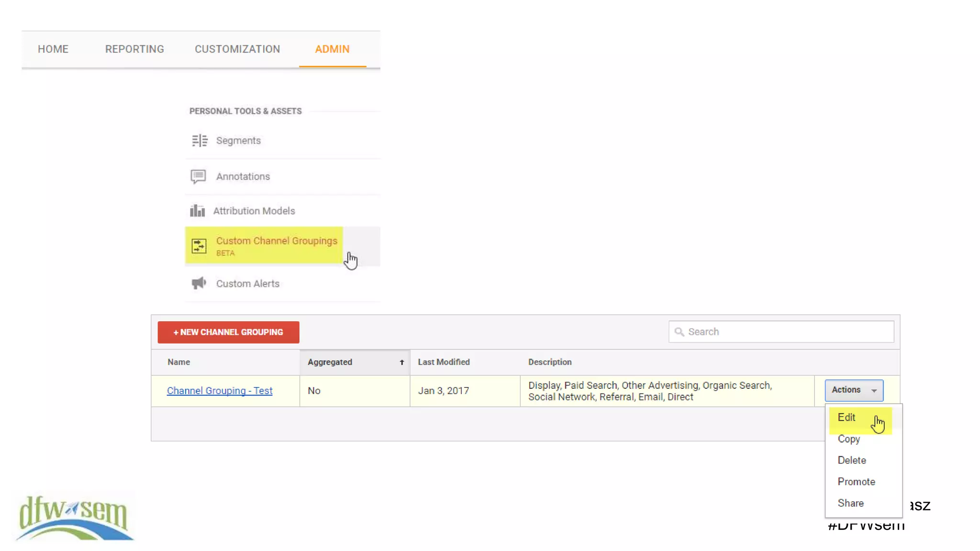This screenshot has height=551, width=980.
Task: Click the Annotations speech bubble icon
Action: pos(198,176)
